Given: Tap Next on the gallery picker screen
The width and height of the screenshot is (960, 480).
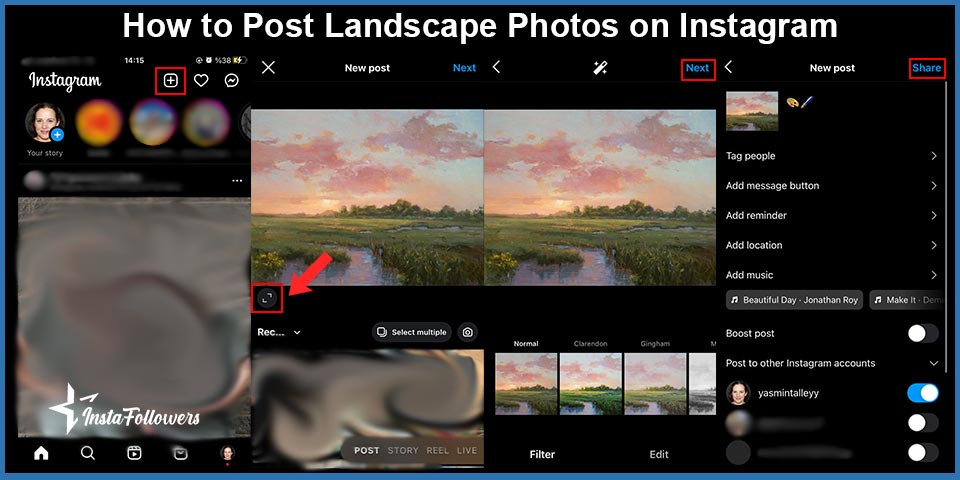Looking at the screenshot, I should tap(464, 68).
